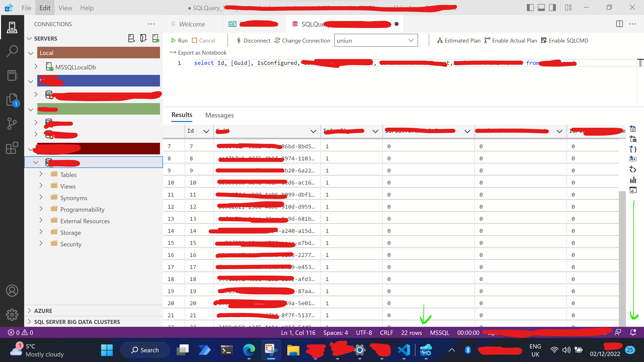Image resolution: width=644 pixels, height=362 pixels.
Task: Toggle the left sidebar visibility
Action: tap(530, 8)
